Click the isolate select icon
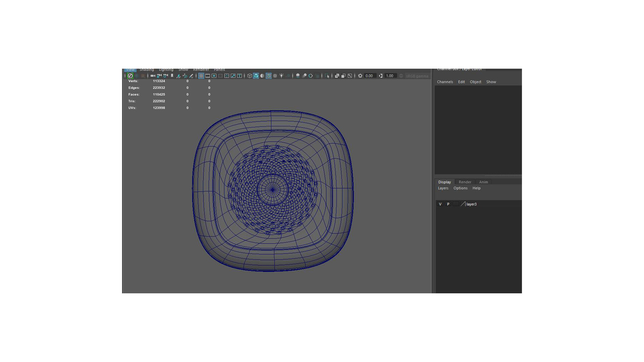The width and height of the screenshot is (644, 362). pyautogui.click(x=327, y=76)
